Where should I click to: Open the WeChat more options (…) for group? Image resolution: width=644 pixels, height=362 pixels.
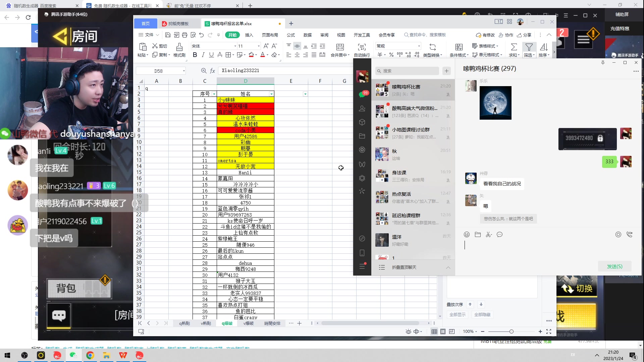[636, 71]
